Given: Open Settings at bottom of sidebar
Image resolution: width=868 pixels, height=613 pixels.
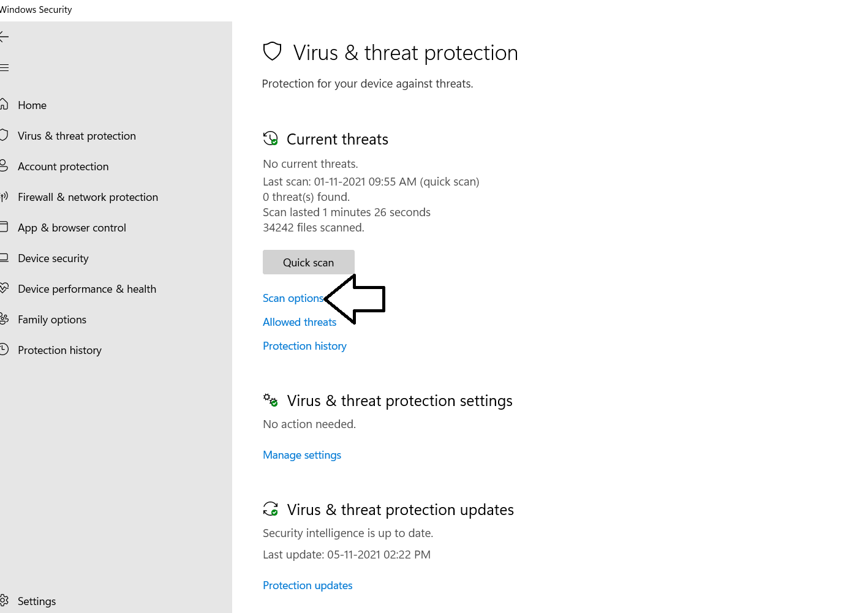Looking at the screenshot, I should (x=37, y=601).
